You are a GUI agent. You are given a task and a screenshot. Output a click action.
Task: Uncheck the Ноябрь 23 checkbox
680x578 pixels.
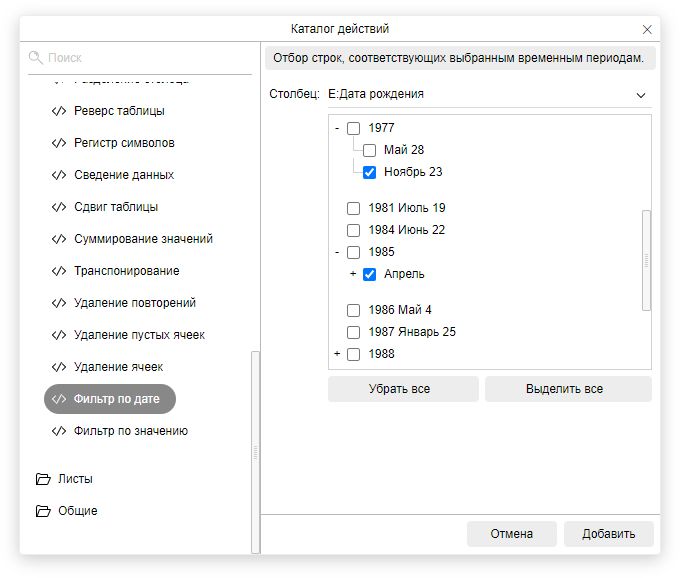[369, 172]
